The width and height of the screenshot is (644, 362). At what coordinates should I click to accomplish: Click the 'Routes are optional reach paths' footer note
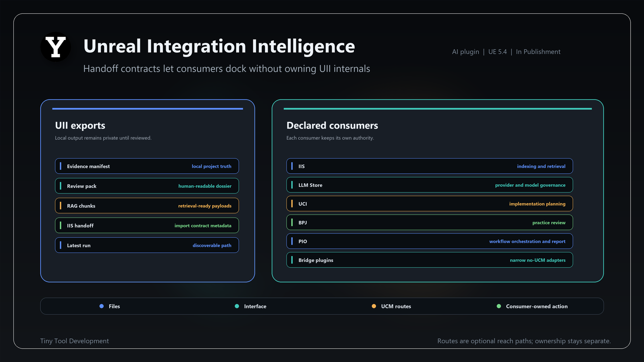tap(524, 341)
